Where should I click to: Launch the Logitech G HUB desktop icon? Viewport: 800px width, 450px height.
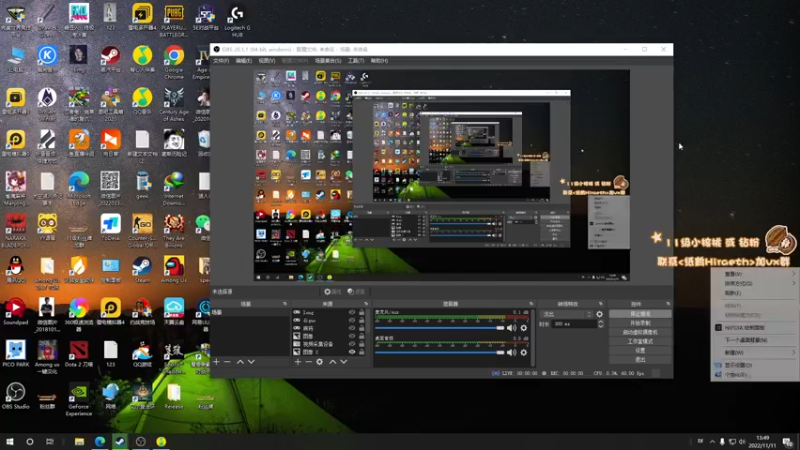pyautogui.click(x=237, y=21)
